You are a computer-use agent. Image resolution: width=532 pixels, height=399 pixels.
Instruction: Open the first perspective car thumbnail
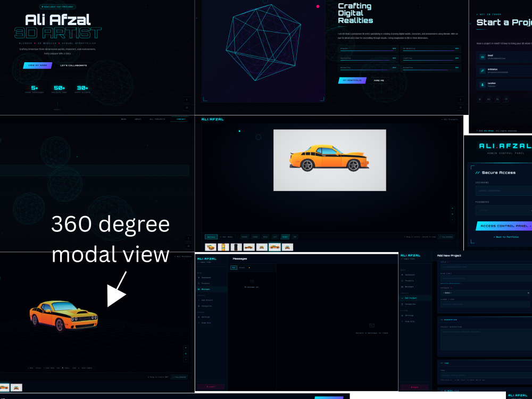[211, 247]
